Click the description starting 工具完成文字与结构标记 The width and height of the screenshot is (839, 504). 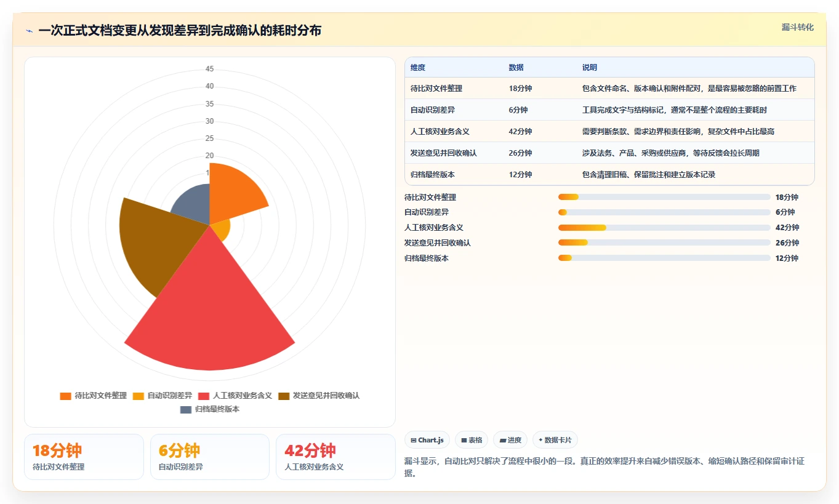click(x=675, y=110)
